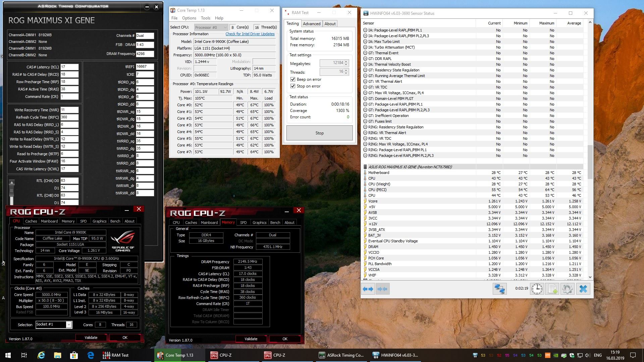This screenshot has height=362, width=644.
Task: Open SPD tab in right CPU-Z window
Action: [x=244, y=223]
